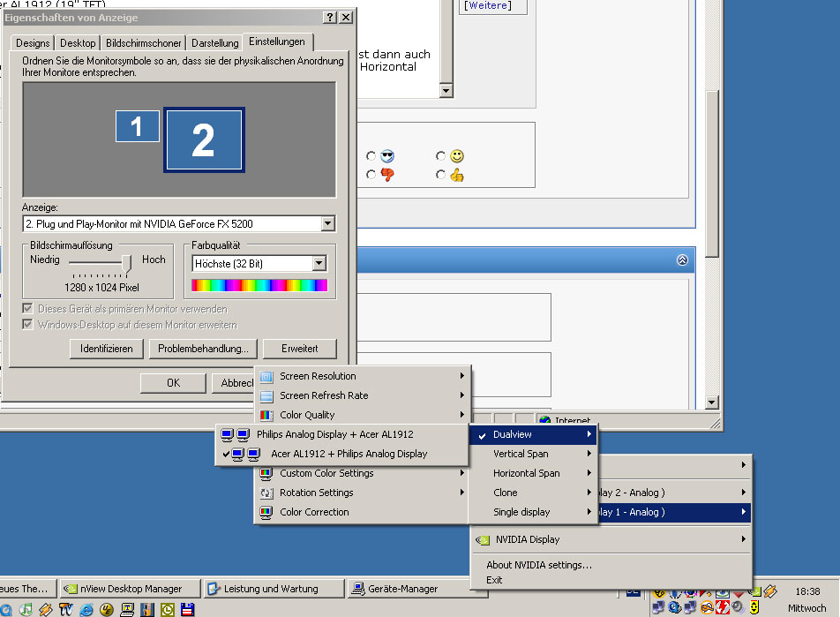Click the orange hand tray icon
Image resolution: width=840 pixels, height=617 pixels.
coord(707,607)
